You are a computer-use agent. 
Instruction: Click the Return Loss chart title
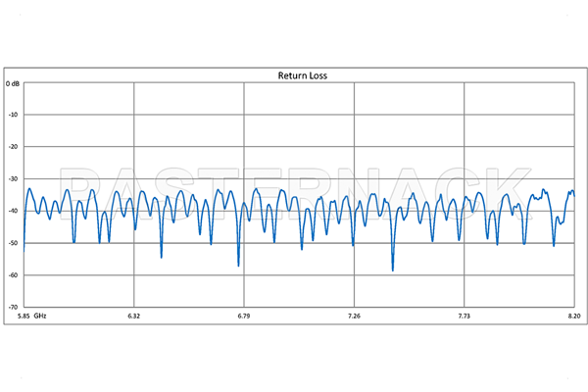[298, 74]
